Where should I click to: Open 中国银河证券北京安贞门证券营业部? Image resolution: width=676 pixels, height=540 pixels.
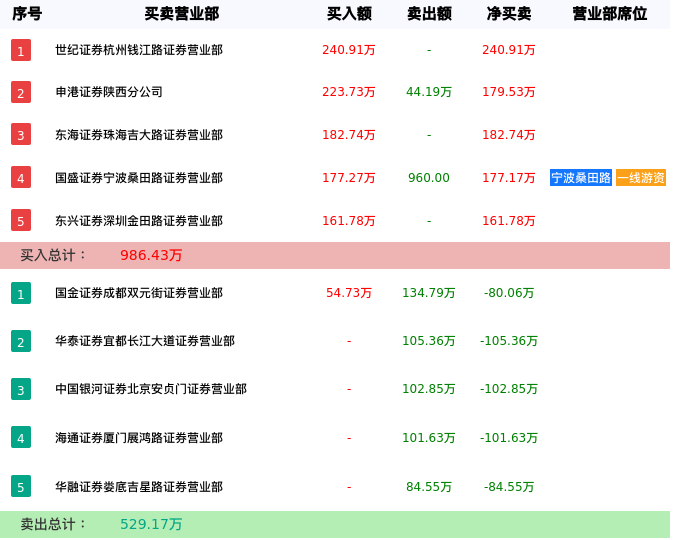point(151,389)
